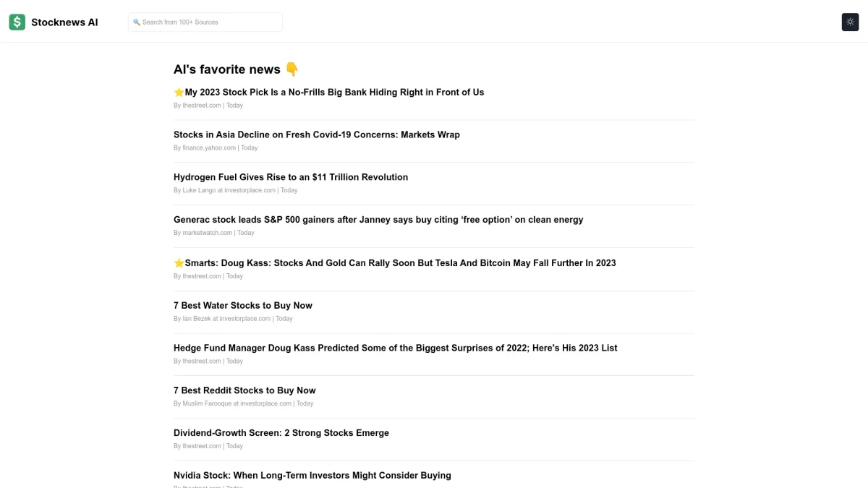Open 7 Best Water Stocks to Buy Now
This screenshot has height=488, width=868.
point(242,306)
